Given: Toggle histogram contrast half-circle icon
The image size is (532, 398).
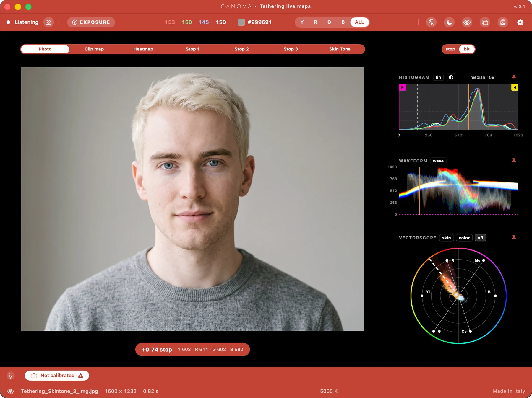Looking at the screenshot, I should pos(451,77).
